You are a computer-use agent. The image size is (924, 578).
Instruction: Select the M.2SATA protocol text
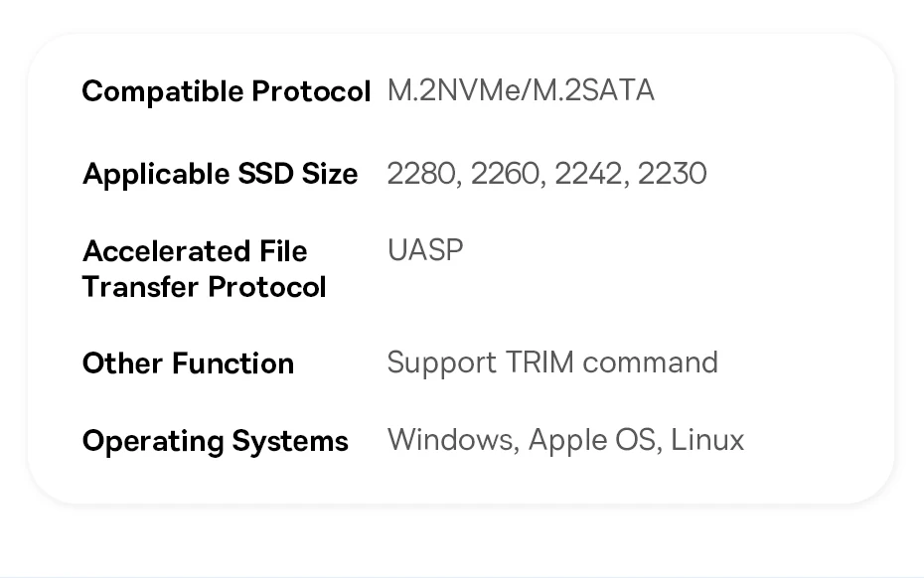click(x=593, y=91)
